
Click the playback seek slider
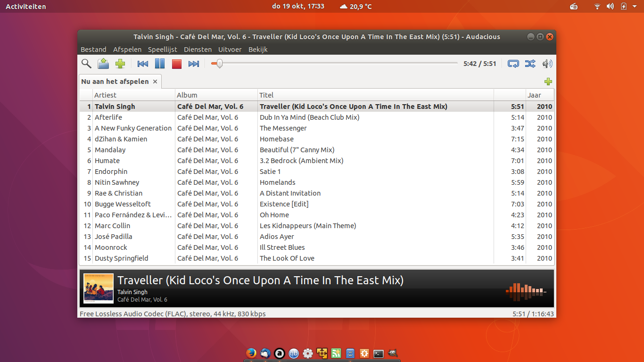(x=334, y=64)
